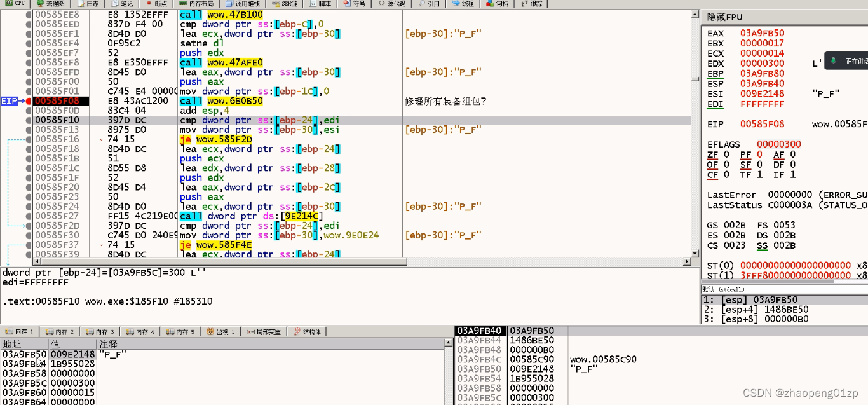Toggle breakpoint dot at address 00585F0D
Screen dimensions: 868x405
point(29,111)
